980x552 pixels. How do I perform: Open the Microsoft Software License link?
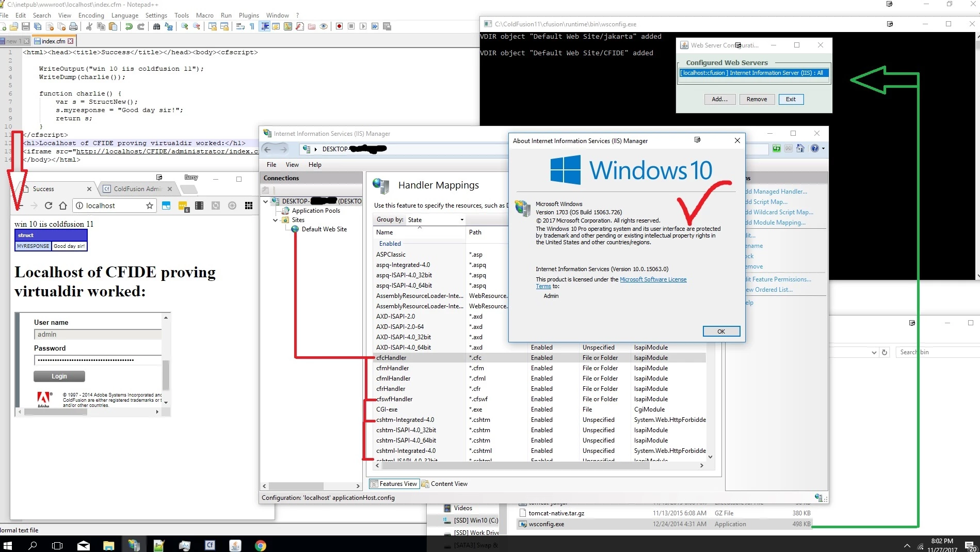(x=653, y=279)
